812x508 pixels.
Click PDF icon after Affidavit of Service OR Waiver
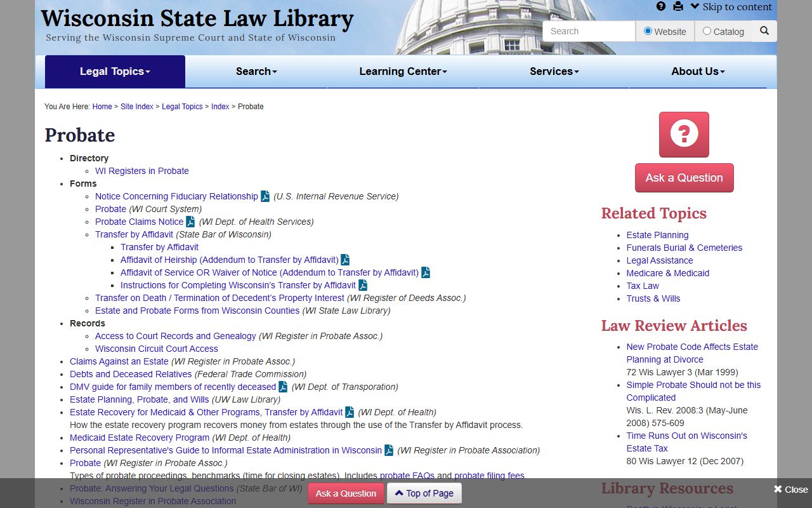pyautogui.click(x=426, y=272)
